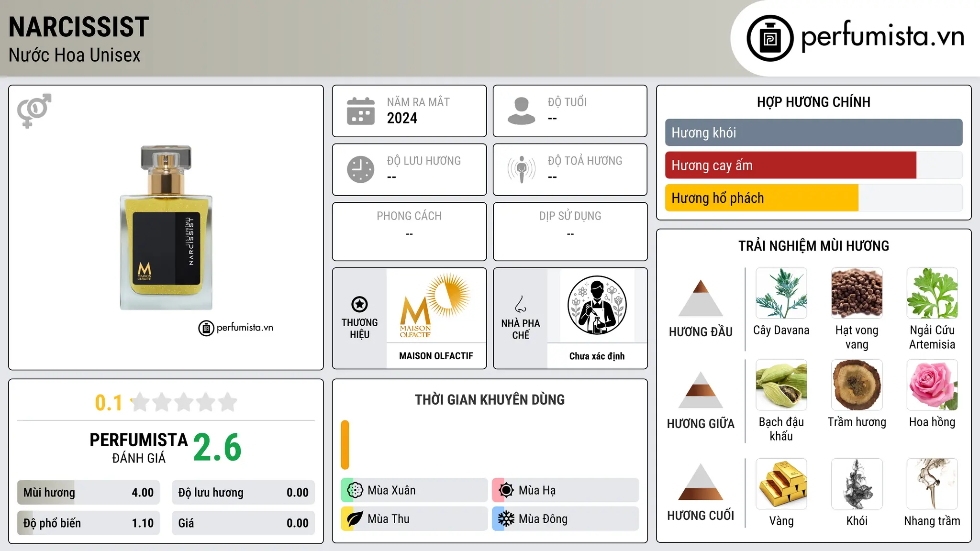Click the Hương cay ấm accord bar
The width and height of the screenshot is (980, 551).
pos(813,165)
